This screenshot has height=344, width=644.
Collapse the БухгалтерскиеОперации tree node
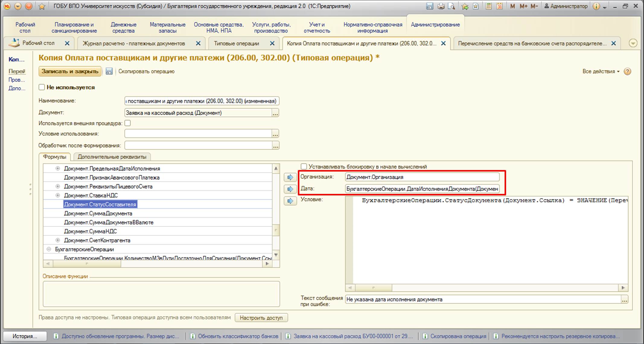[x=49, y=249]
